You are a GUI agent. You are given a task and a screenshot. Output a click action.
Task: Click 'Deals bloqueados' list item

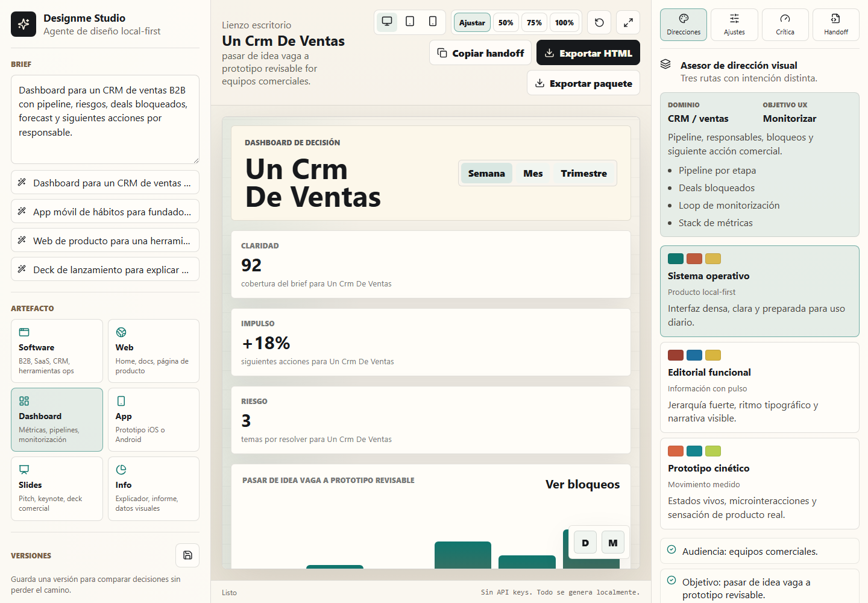tap(717, 188)
